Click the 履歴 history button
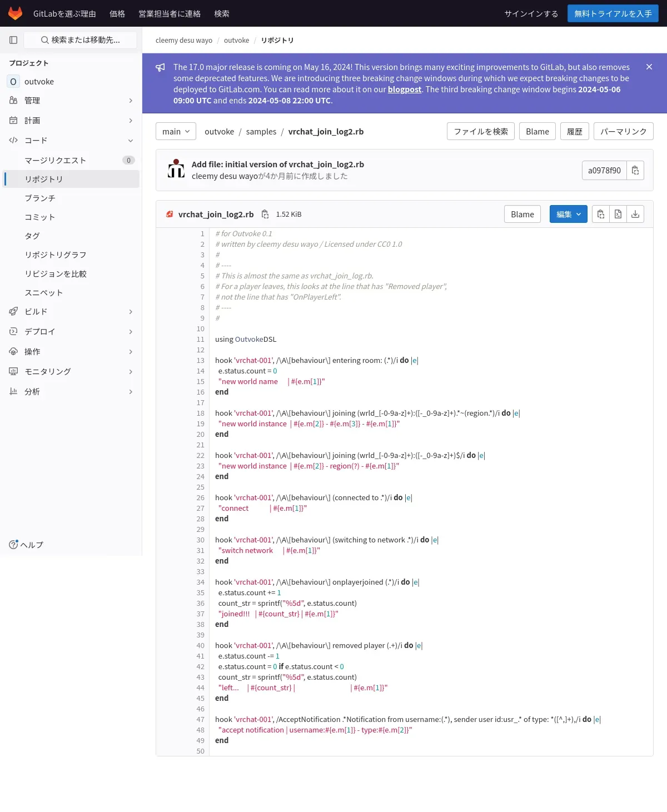Screen dimensions: 667x812 [575, 131]
